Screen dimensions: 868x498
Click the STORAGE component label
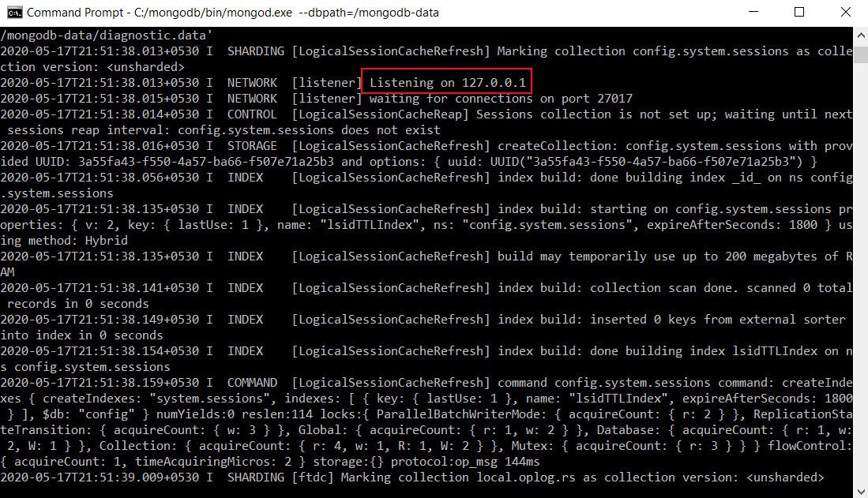252,146
